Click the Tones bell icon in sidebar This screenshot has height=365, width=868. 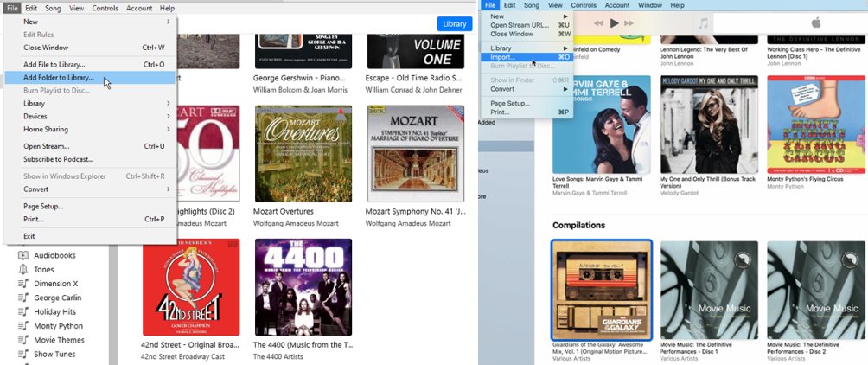(x=23, y=270)
